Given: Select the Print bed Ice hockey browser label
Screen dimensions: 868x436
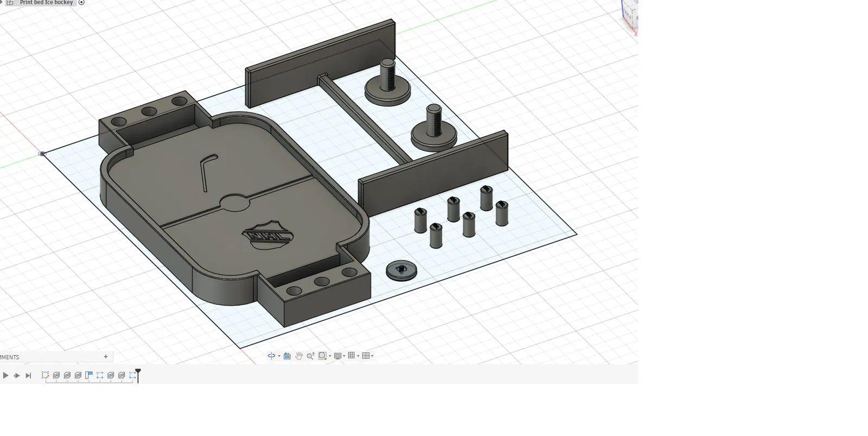Looking at the screenshot, I should point(46,3).
